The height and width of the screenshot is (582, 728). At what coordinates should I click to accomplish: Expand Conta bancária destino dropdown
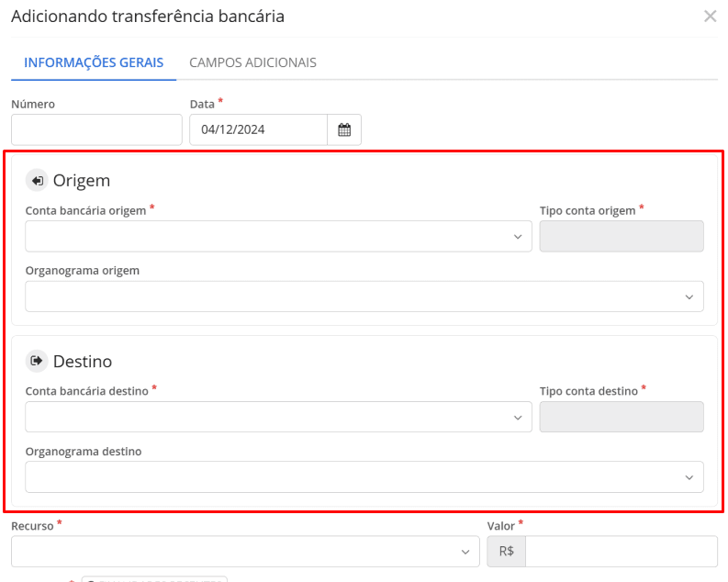(x=278, y=417)
